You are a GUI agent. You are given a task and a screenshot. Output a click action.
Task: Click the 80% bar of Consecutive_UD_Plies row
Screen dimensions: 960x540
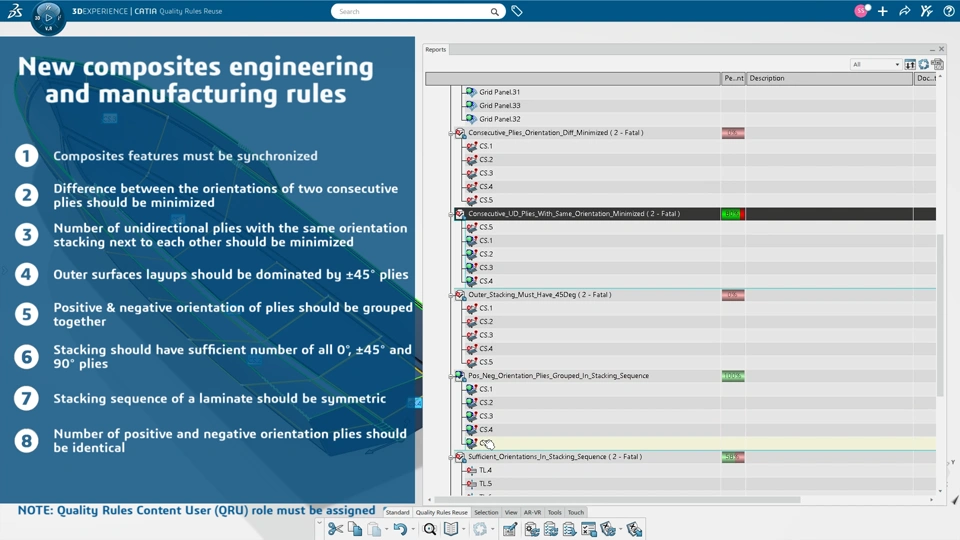point(733,214)
